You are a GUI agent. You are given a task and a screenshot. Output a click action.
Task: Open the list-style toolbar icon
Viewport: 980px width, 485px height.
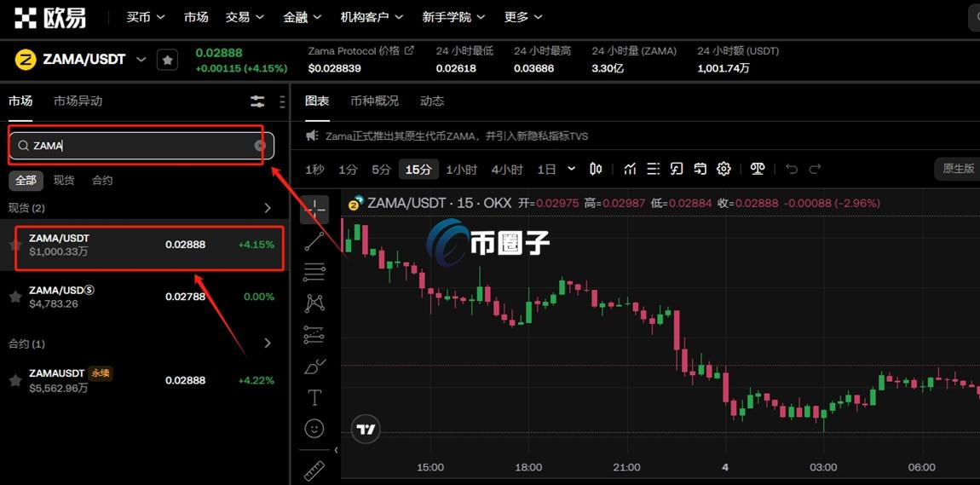click(653, 169)
